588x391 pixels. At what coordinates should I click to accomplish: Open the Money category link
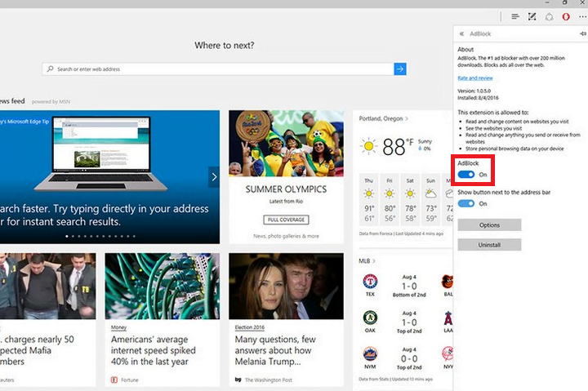pyautogui.click(x=118, y=327)
